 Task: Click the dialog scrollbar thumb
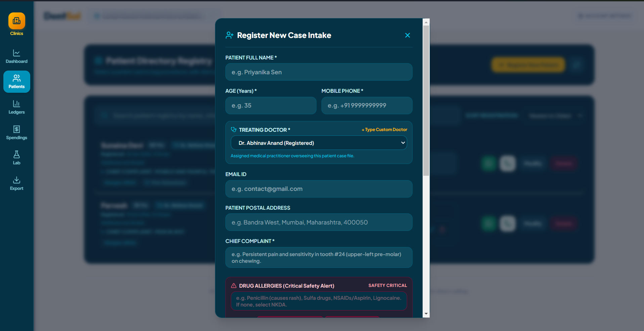(426, 101)
